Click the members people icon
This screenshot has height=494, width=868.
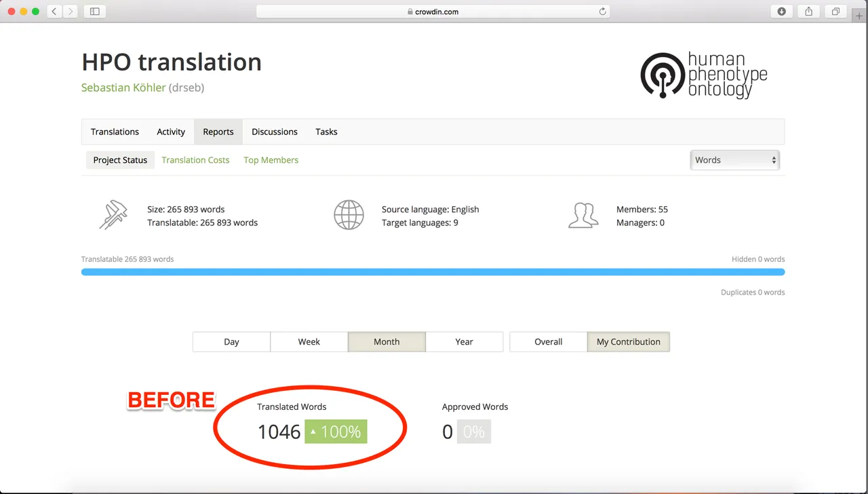583,215
